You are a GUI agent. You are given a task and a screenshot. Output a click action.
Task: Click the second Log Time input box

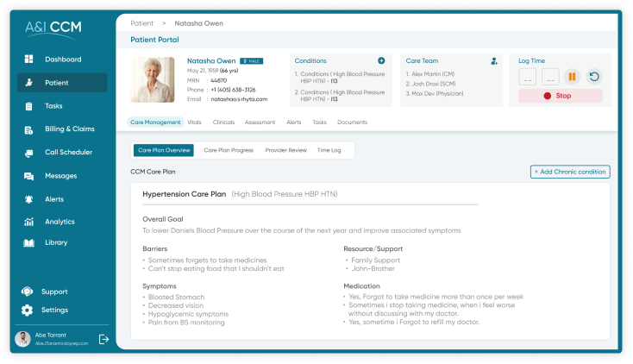pyautogui.click(x=550, y=77)
